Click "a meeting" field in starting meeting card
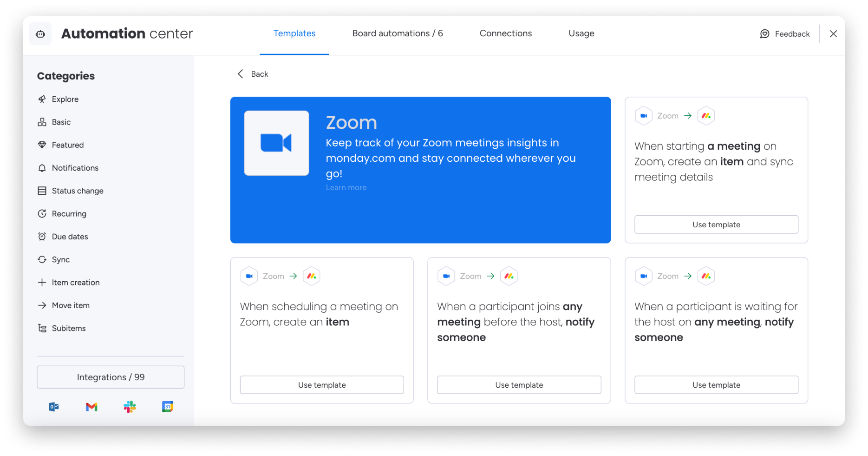The height and width of the screenshot is (456, 868). [x=734, y=146]
